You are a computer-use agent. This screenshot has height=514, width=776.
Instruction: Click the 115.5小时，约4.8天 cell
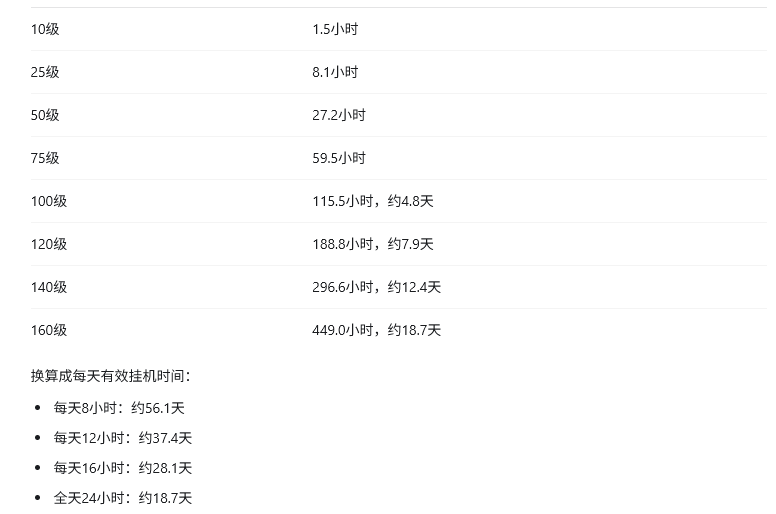pos(373,201)
